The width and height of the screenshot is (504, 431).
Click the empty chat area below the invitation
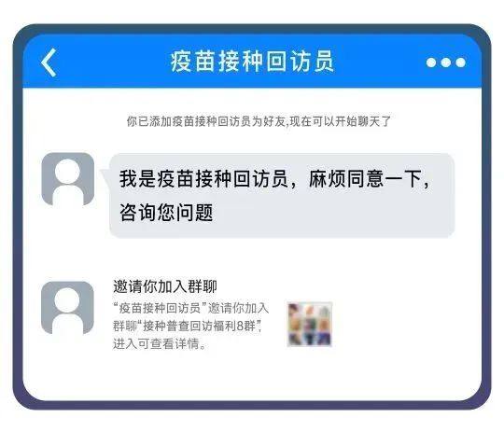(252, 376)
